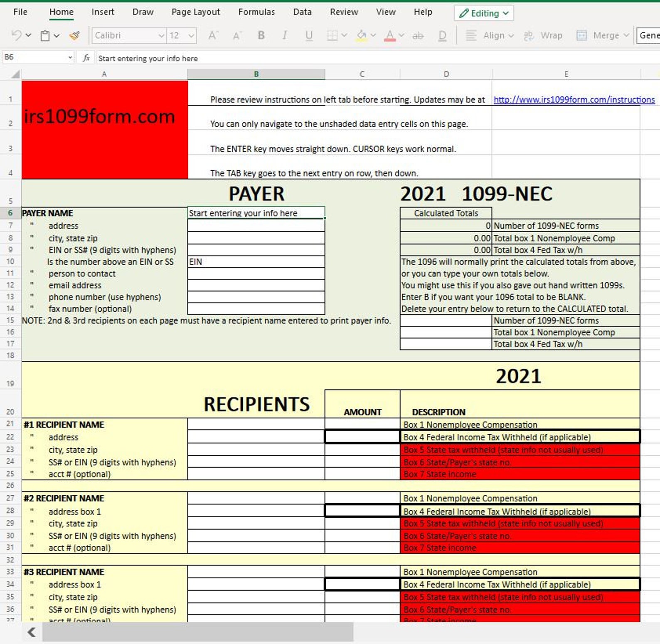Click the payer address entry cell

256,226
